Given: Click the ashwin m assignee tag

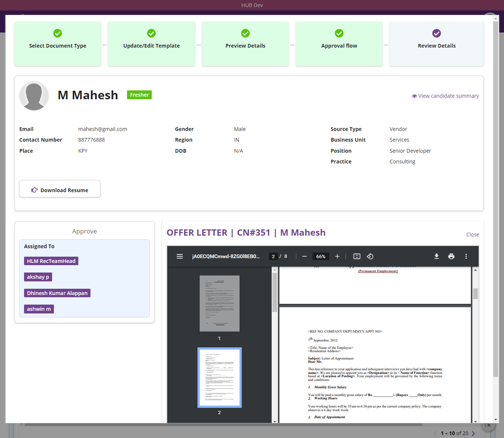Looking at the screenshot, I should point(39,309).
